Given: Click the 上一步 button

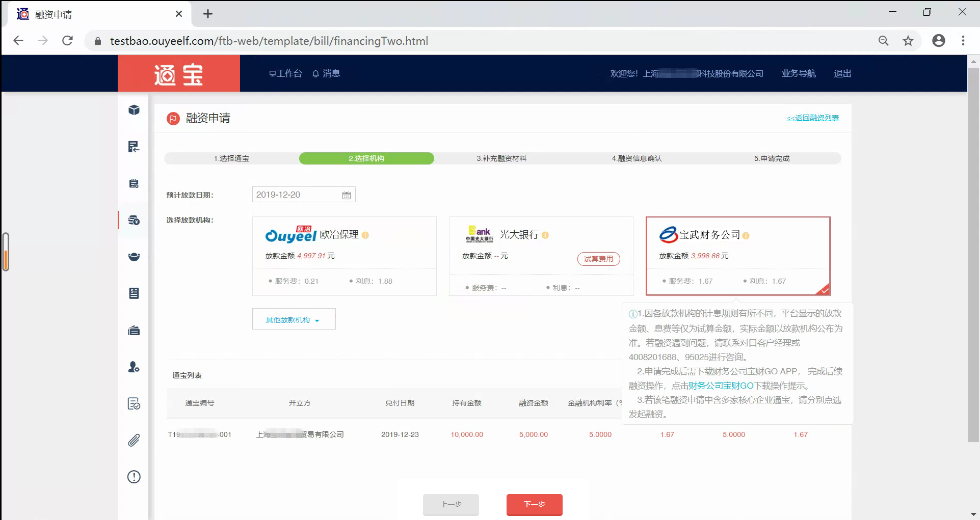Looking at the screenshot, I should [451, 504].
